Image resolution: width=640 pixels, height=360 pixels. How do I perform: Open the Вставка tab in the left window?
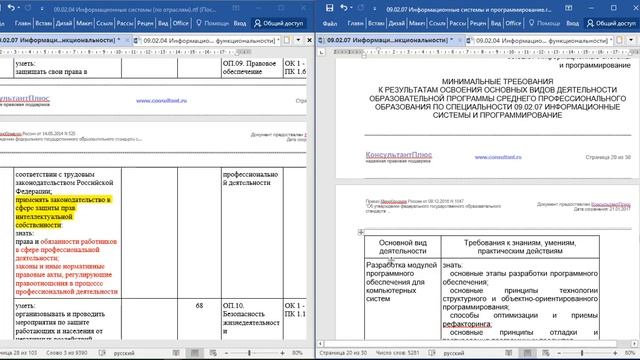[x=43, y=24]
